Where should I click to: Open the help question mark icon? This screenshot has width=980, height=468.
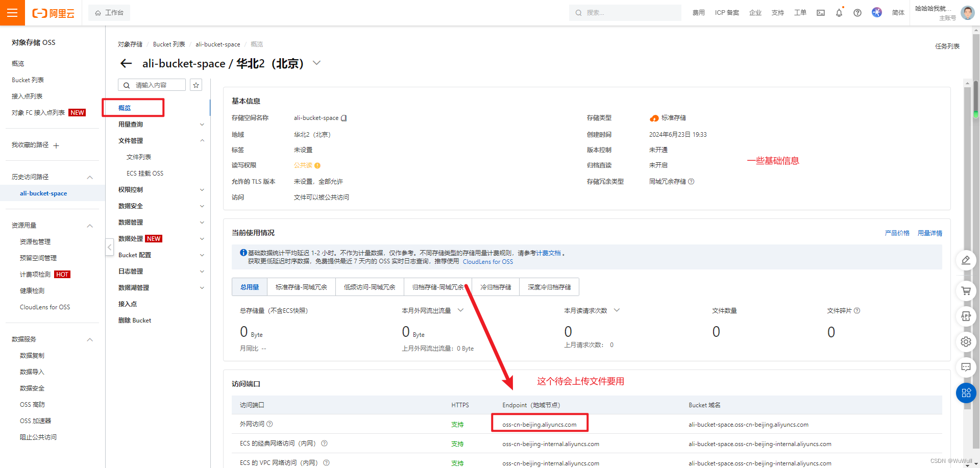857,13
